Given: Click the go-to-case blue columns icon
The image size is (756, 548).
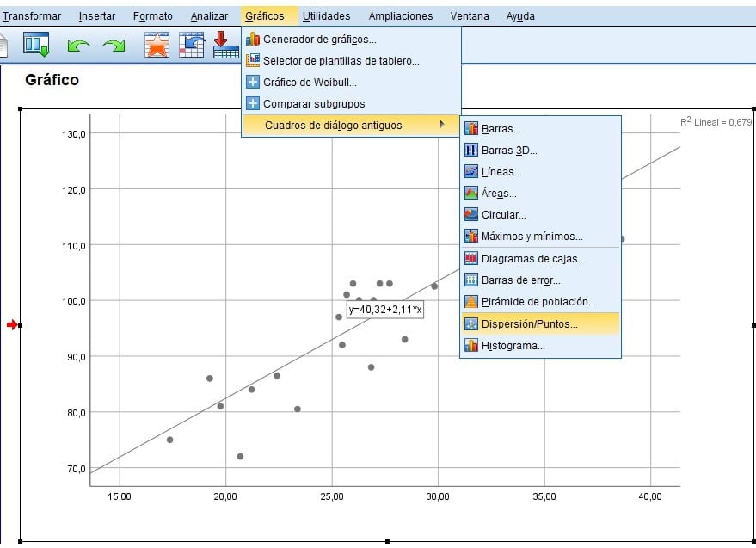Looking at the screenshot, I should point(37,45).
